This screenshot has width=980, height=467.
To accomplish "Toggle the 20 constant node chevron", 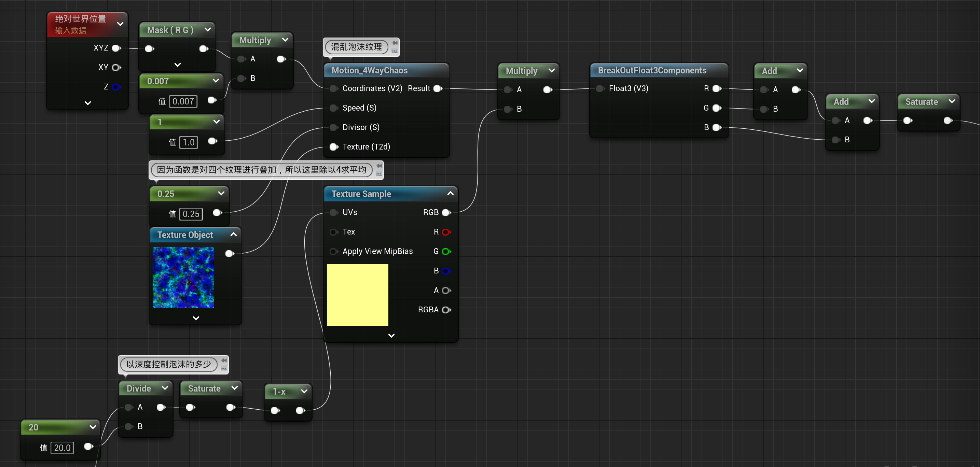I will coord(93,427).
